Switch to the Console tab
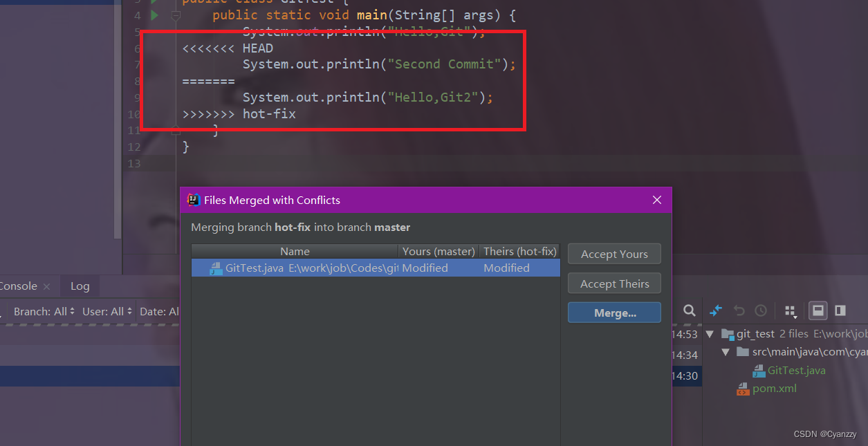 pos(18,286)
